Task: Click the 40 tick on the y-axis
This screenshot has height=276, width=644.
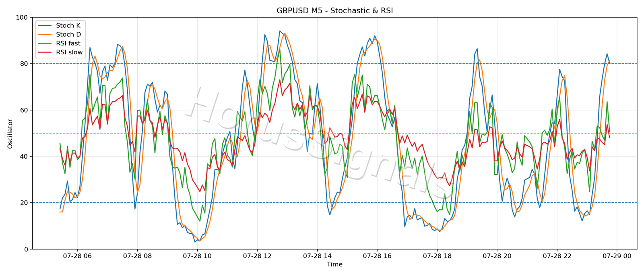Action: [24, 157]
